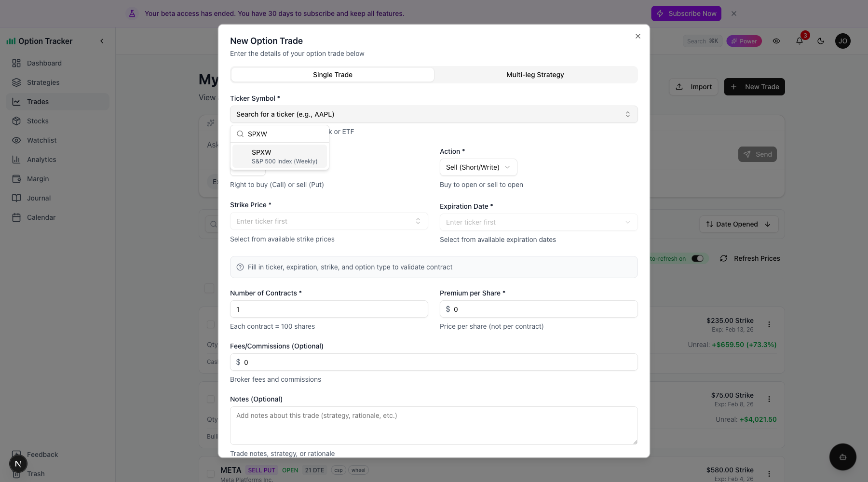Viewport: 868px width, 482px height.
Task: Click the Subscribe Now button
Action: [x=686, y=13]
